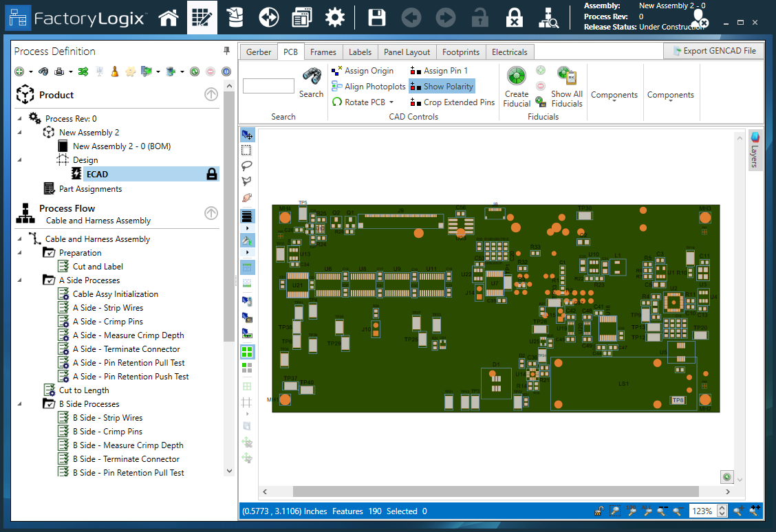Screen dimensions: 776x532
Task: Open the Footprints tab
Action: 461,52
